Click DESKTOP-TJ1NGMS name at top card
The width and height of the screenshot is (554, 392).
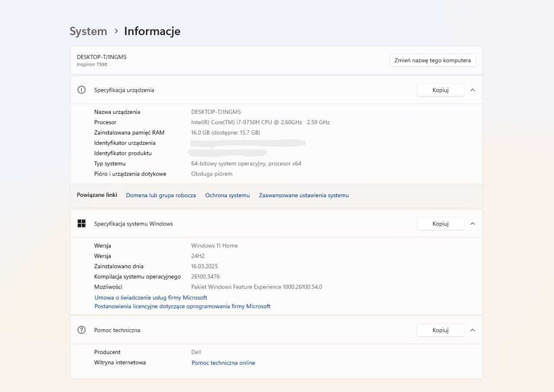[102, 57]
